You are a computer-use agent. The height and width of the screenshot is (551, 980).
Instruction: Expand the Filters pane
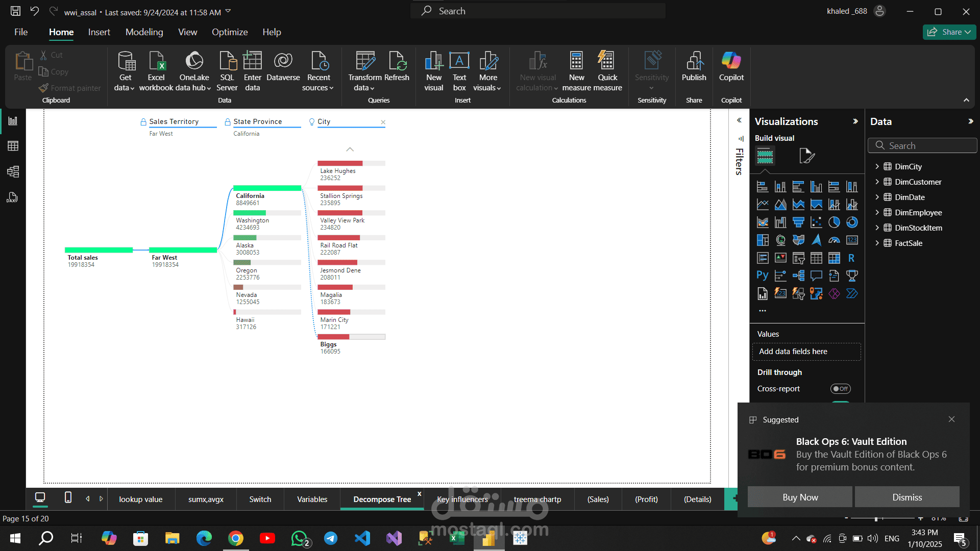739,120
